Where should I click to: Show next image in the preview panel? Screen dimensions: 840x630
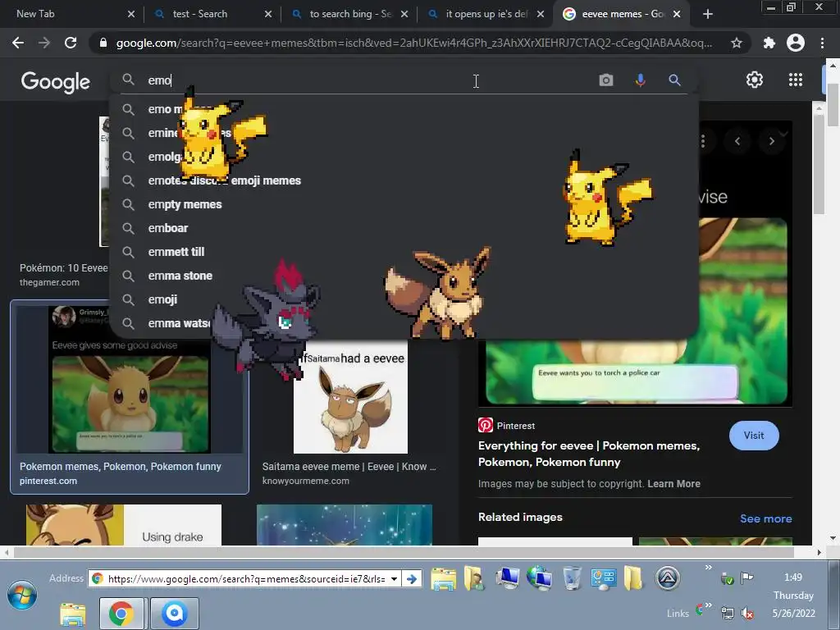771,141
